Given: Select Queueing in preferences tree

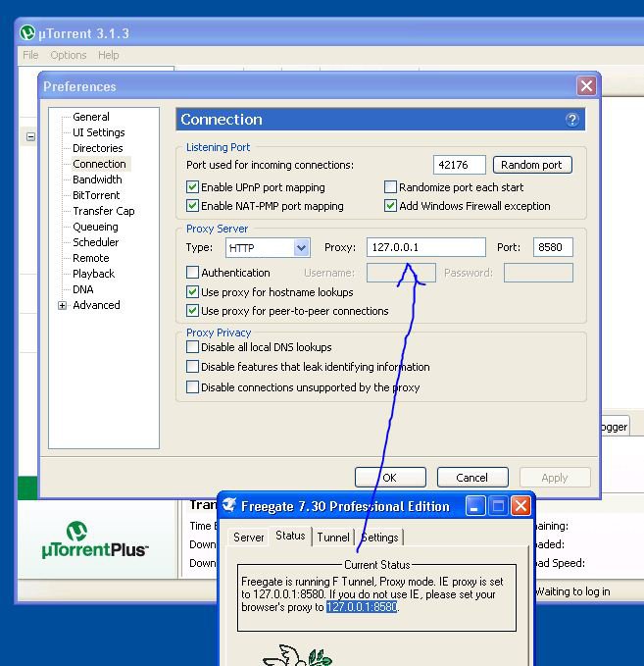Looking at the screenshot, I should point(95,227).
